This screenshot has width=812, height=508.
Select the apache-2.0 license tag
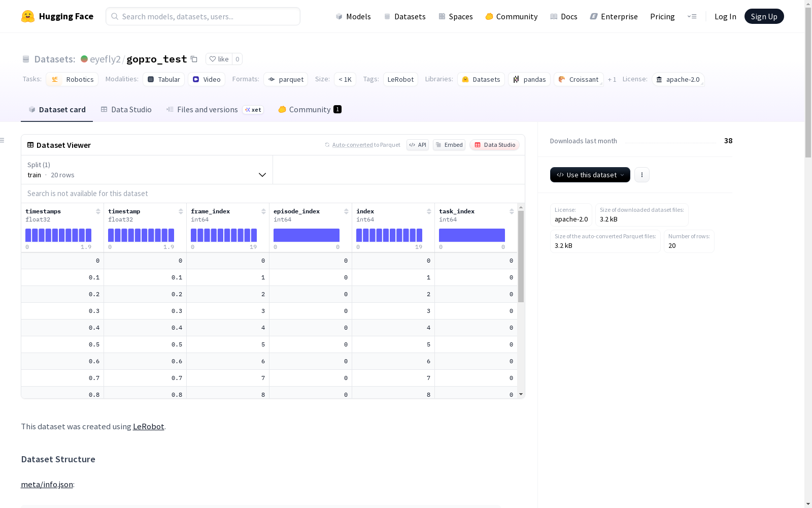678,79
